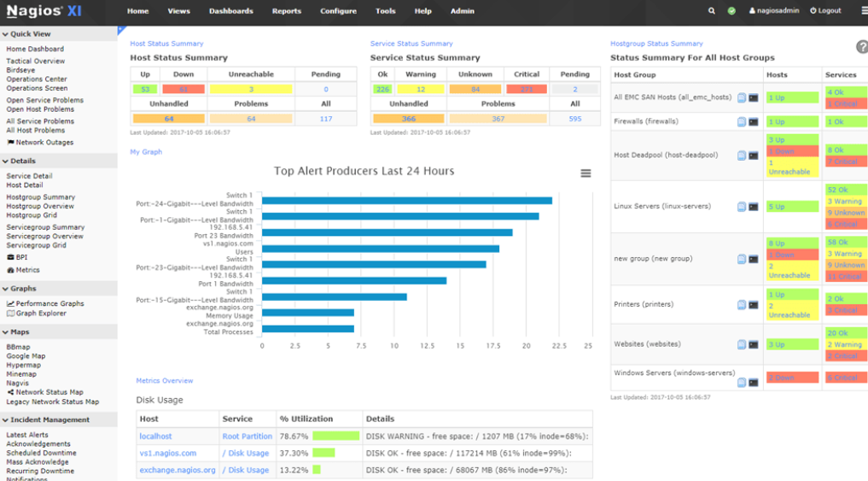Screen dimensions: 868x481
Task: Click the top Switch 1 chart bar
Action: pyautogui.click(x=407, y=201)
